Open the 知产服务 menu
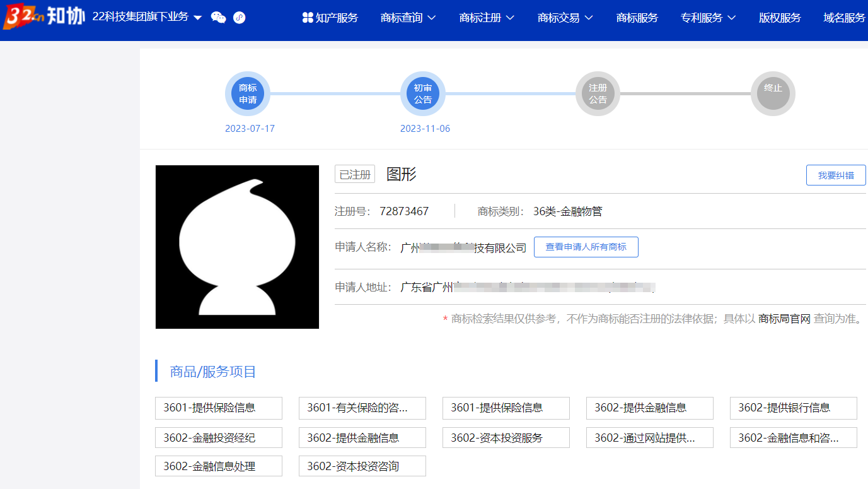This screenshot has height=489, width=868. click(330, 18)
